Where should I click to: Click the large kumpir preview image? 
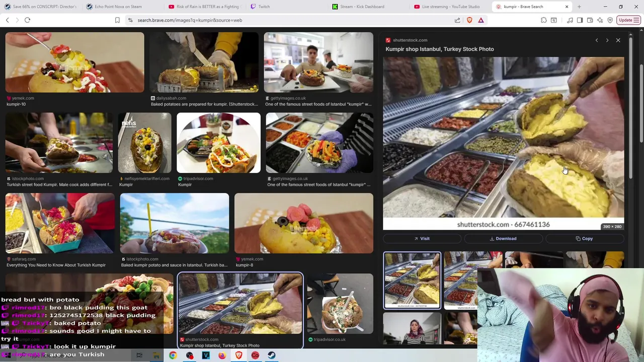(504, 144)
